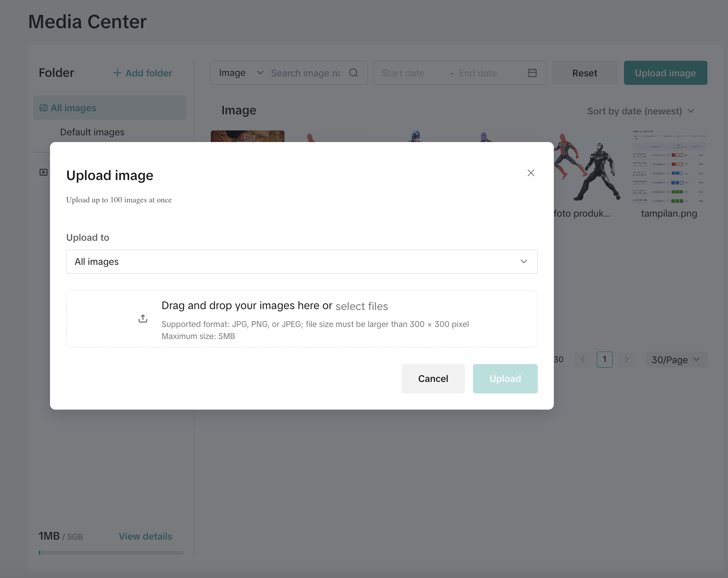Screen dimensions: 728x578
Task: Click the select files link
Action: (361, 306)
